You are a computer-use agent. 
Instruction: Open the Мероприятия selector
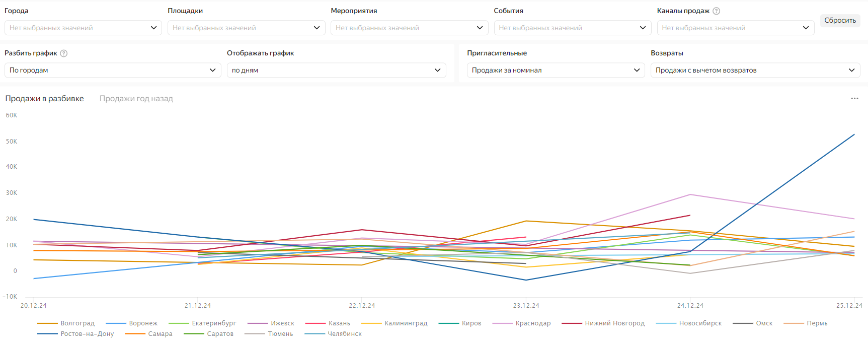[409, 28]
